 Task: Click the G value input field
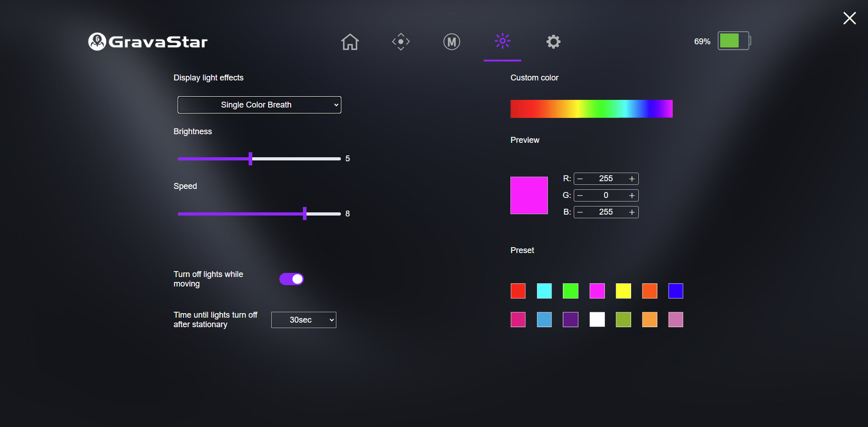click(606, 196)
